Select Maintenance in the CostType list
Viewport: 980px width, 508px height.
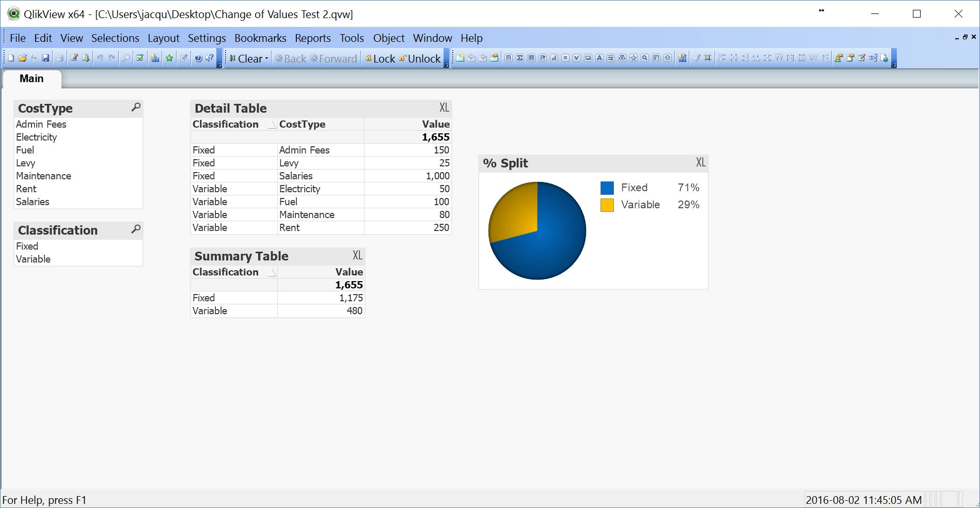click(78, 176)
